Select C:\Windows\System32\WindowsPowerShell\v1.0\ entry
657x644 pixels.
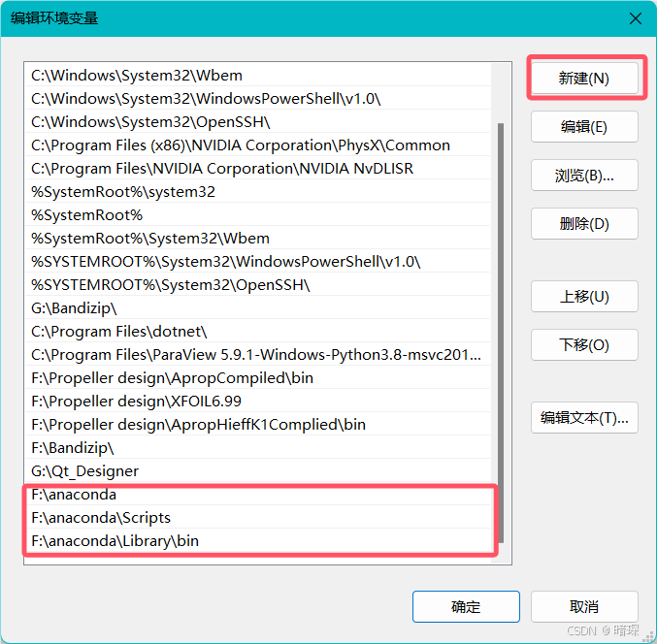(x=258, y=98)
